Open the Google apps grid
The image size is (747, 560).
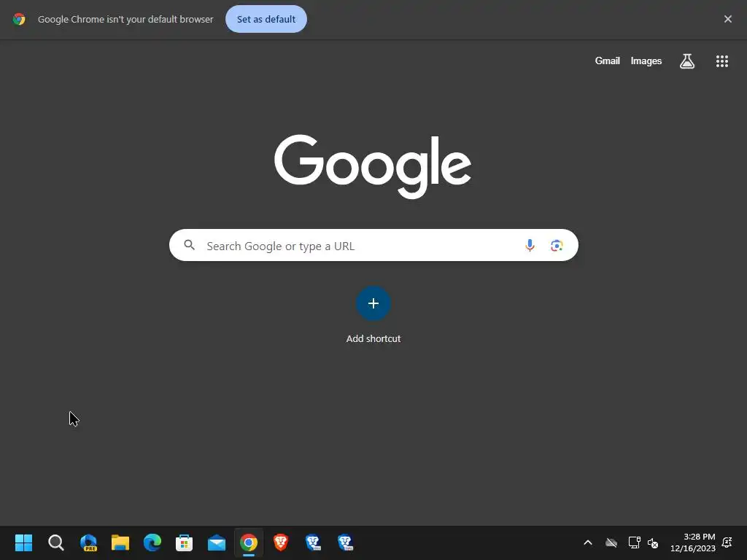721,61
